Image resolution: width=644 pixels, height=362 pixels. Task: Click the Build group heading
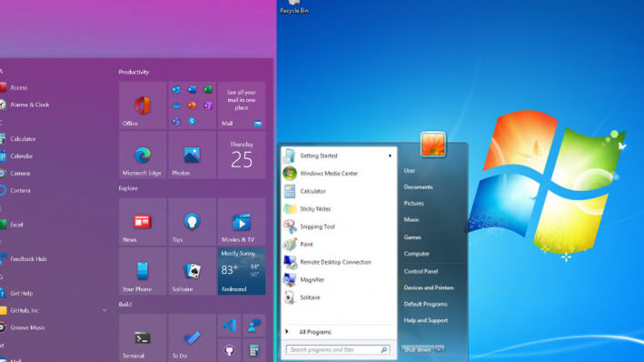click(124, 305)
